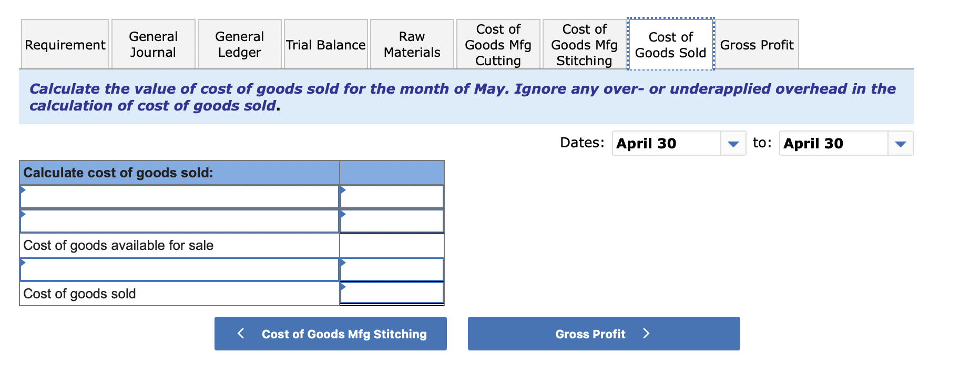
Task: Open the first Dates April 30 dropdown
Action: coord(733,143)
